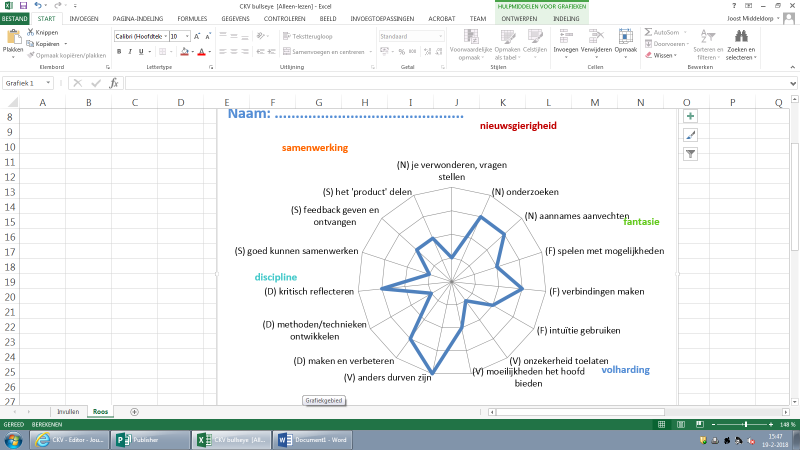
Task: Click the Verwijderen cells icon
Action: pyautogui.click(x=596, y=38)
